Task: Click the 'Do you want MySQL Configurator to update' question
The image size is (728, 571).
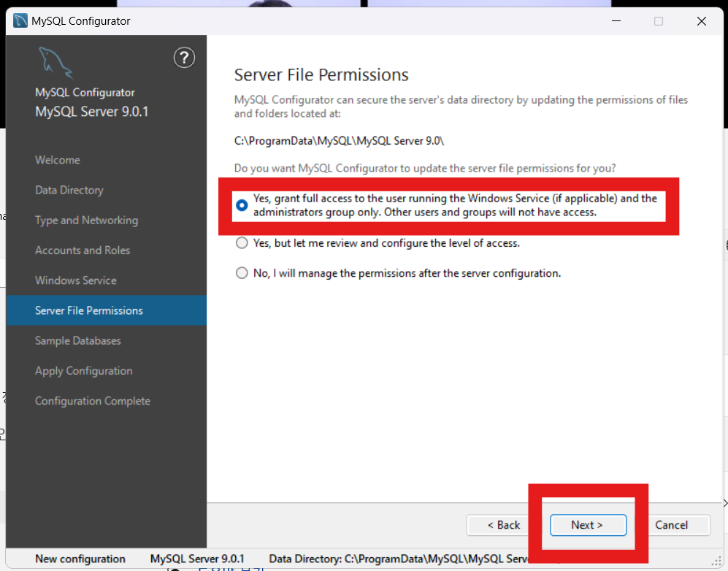Action: pyautogui.click(x=425, y=168)
